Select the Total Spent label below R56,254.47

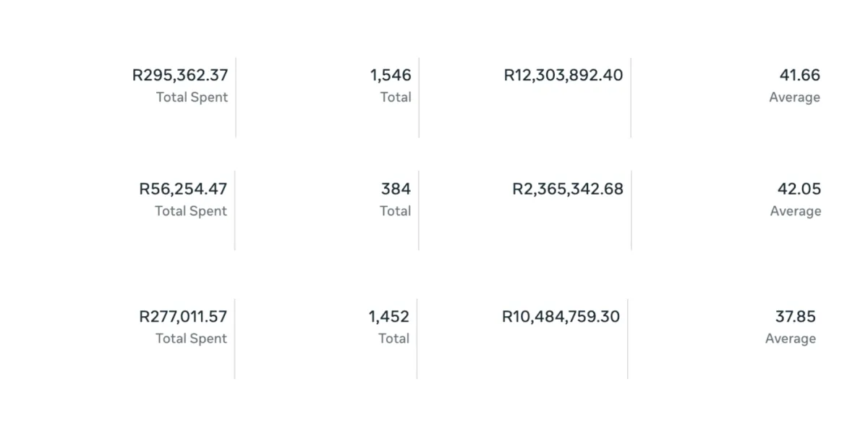pos(191,211)
